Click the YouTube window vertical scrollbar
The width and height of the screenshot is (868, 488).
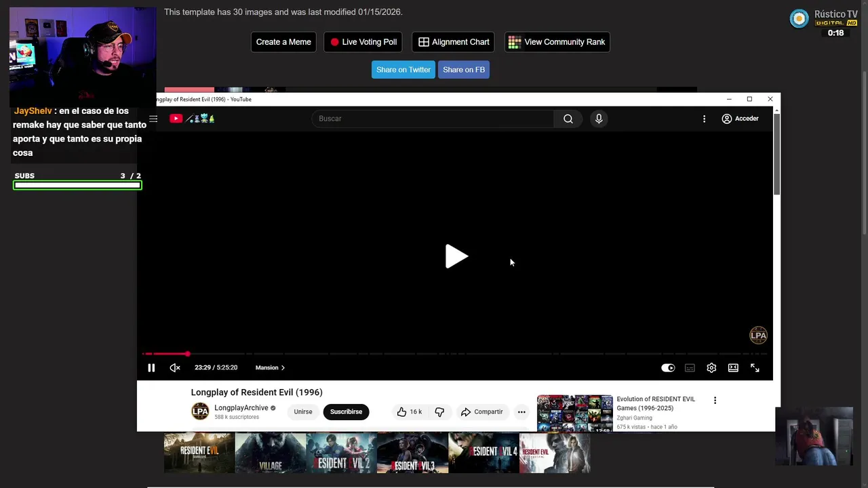coord(777,155)
